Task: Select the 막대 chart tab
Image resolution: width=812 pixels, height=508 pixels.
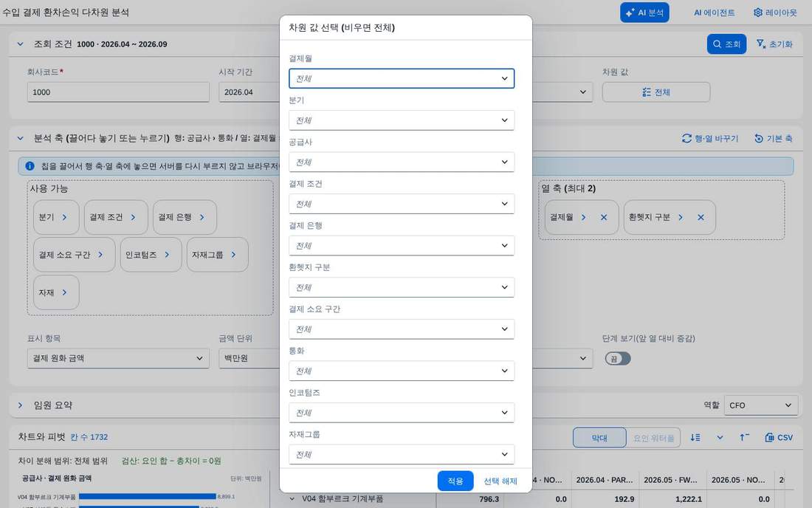Action: pyautogui.click(x=599, y=438)
